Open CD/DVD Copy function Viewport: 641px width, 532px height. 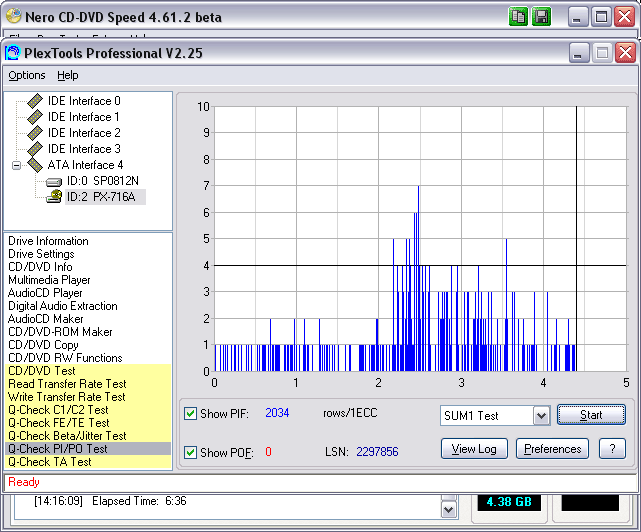pos(43,345)
